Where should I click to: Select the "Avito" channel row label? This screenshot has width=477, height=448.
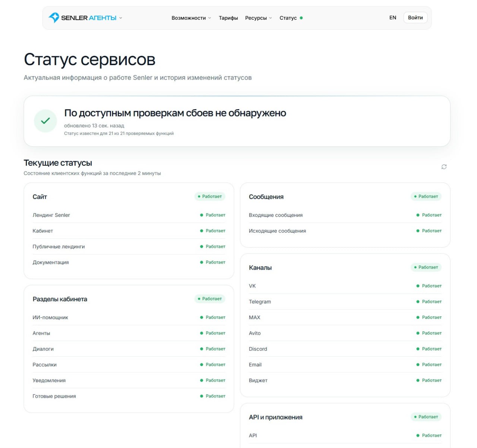pyautogui.click(x=255, y=333)
